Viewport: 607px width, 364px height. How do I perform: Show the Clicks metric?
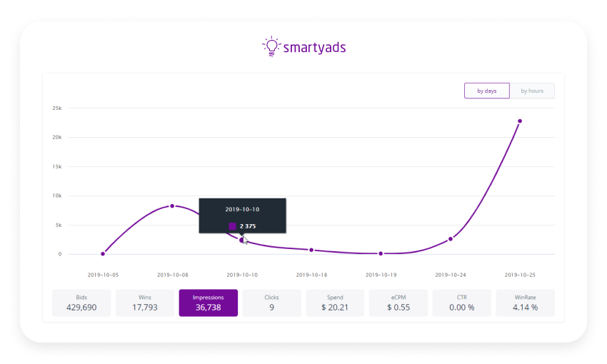pos(271,303)
